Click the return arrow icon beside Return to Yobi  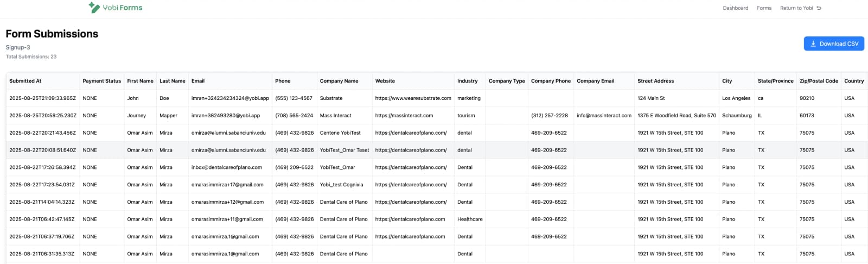[x=819, y=8]
